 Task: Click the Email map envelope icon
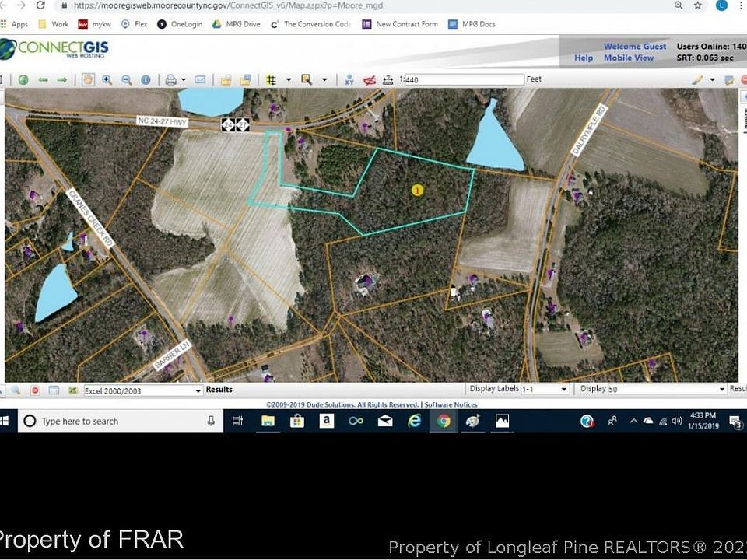200,79
